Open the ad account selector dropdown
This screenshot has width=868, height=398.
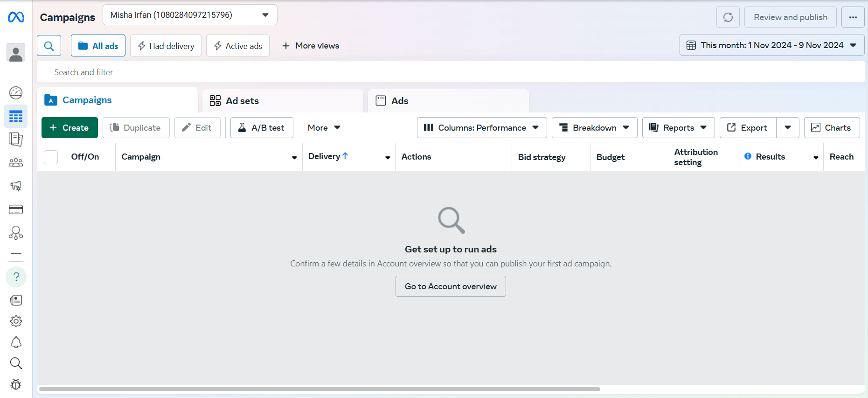tap(190, 15)
